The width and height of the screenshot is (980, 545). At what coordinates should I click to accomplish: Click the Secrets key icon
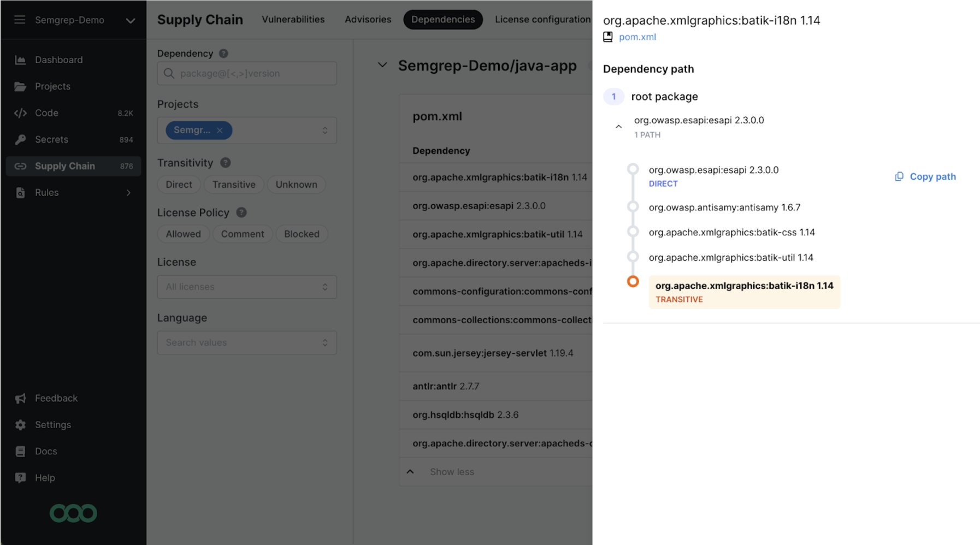tap(20, 140)
